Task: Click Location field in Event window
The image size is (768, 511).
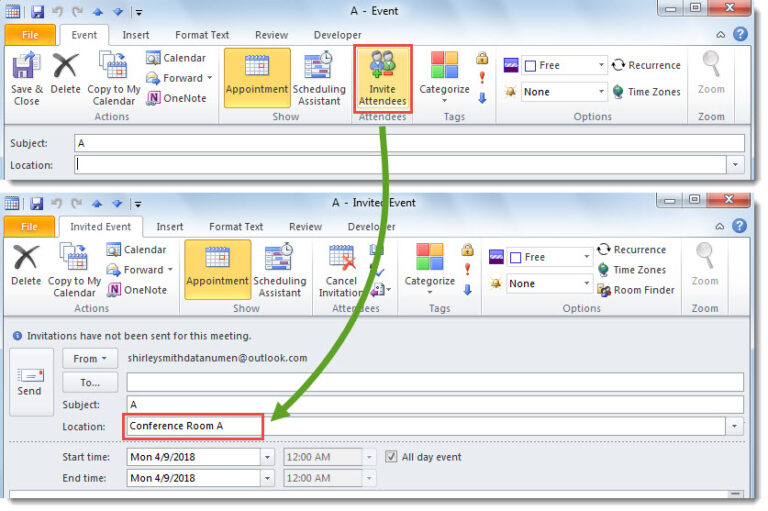Action: [400, 165]
